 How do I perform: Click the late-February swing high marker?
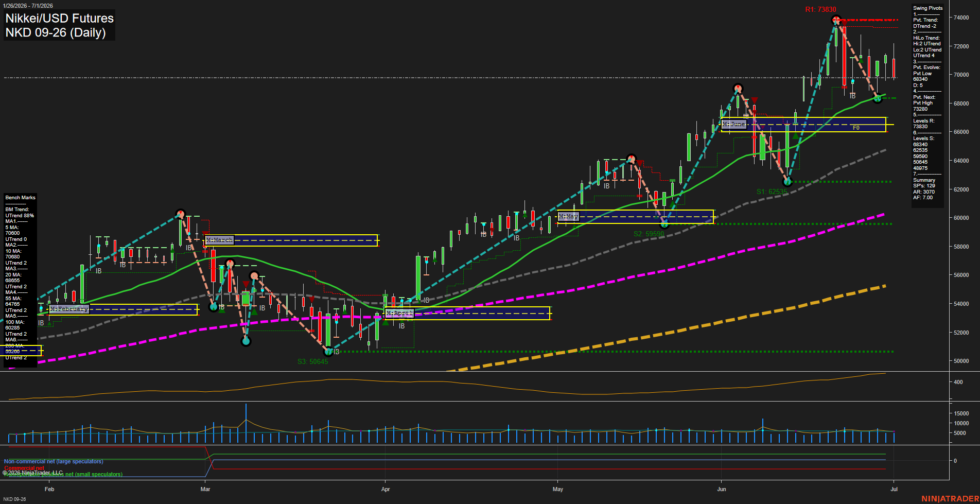pos(180,214)
